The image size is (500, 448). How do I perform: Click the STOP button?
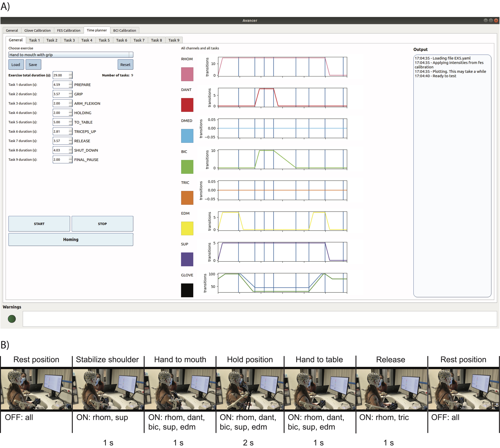(x=102, y=224)
